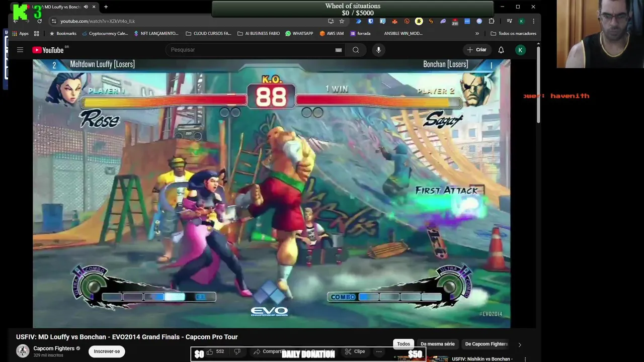The width and height of the screenshot is (644, 362).
Task: Open the Apps bookmark shortcut
Action: pyautogui.click(x=20, y=34)
